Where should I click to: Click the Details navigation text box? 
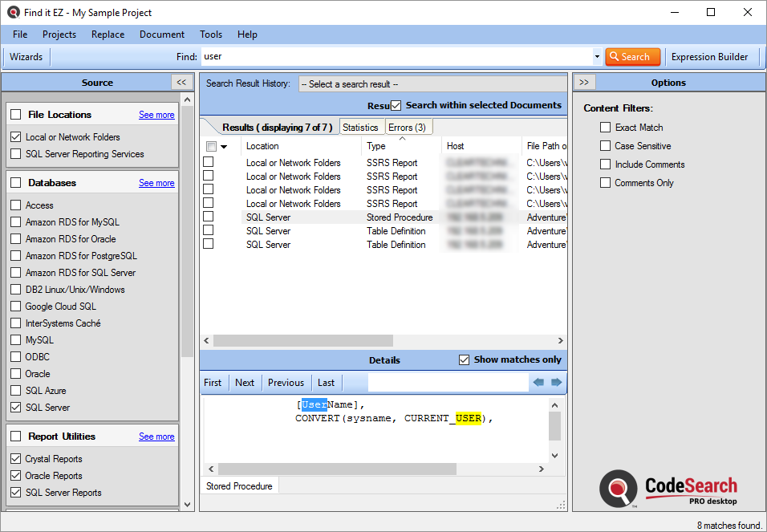point(448,382)
